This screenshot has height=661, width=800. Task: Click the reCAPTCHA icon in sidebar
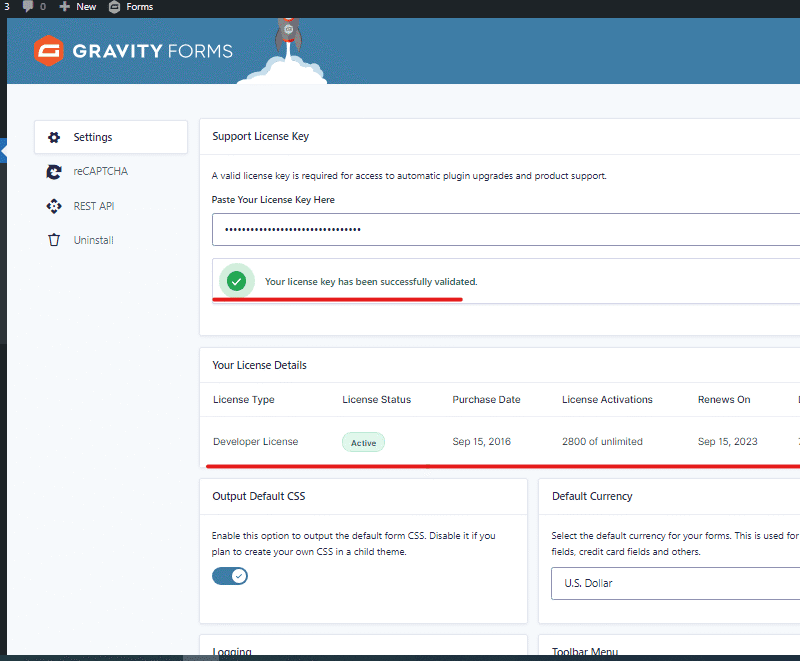click(54, 171)
